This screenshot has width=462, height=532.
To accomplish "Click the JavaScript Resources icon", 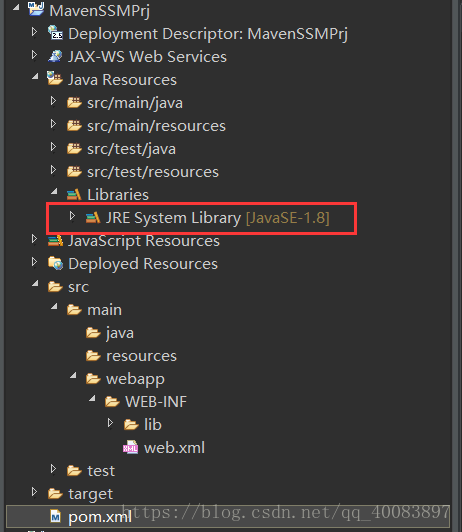I will 55,240.
